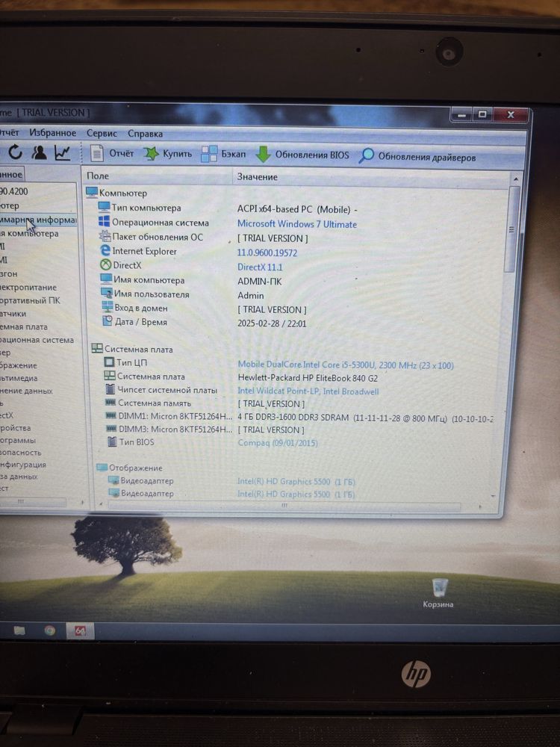Click the Дата / Время clock icon
Screen dimensions: 560x747
[x=108, y=321]
